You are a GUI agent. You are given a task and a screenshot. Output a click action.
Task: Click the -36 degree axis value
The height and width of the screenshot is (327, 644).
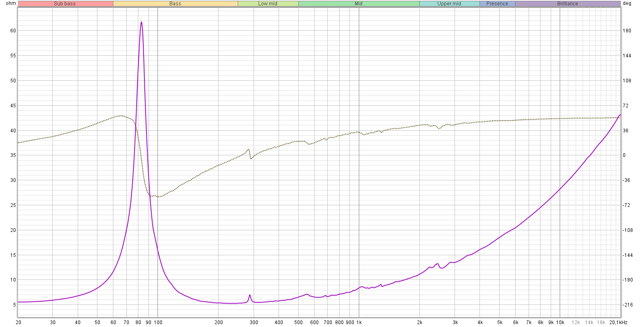click(x=626, y=180)
